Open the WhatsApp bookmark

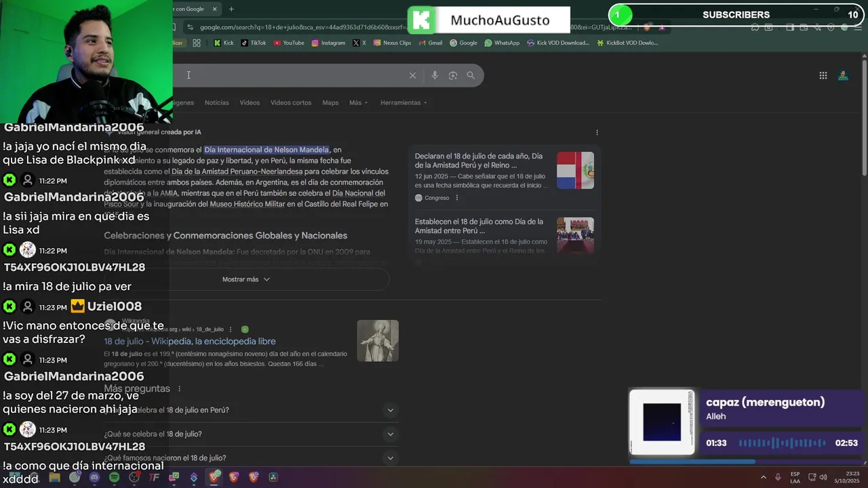pos(502,43)
